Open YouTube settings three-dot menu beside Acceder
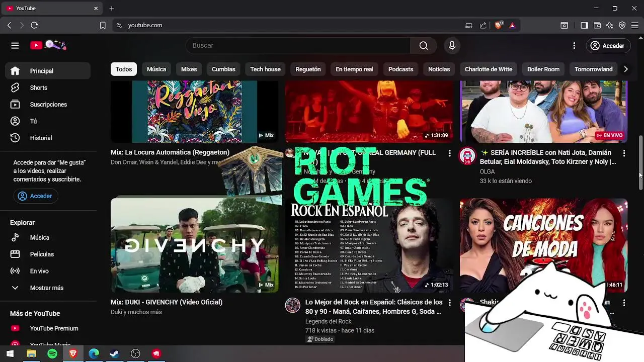This screenshot has width=644, height=362. click(x=574, y=46)
